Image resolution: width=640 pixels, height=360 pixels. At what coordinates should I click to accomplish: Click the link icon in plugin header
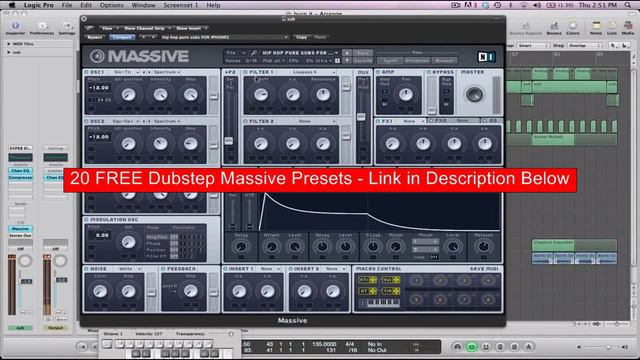[89, 28]
